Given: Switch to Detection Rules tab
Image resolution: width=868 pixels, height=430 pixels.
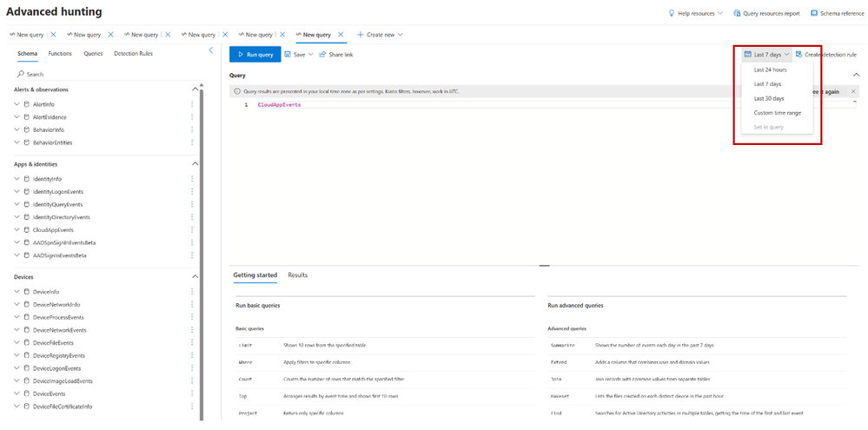Looking at the screenshot, I should tap(134, 54).
